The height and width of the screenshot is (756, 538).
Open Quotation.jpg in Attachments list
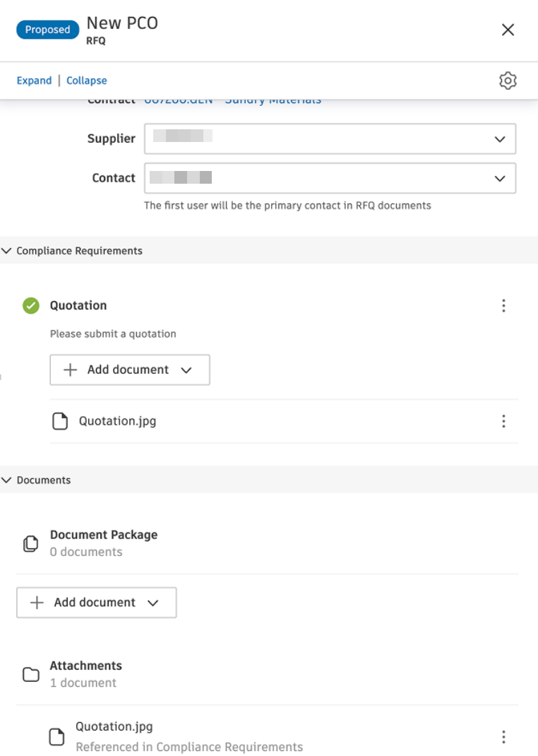(114, 726)
